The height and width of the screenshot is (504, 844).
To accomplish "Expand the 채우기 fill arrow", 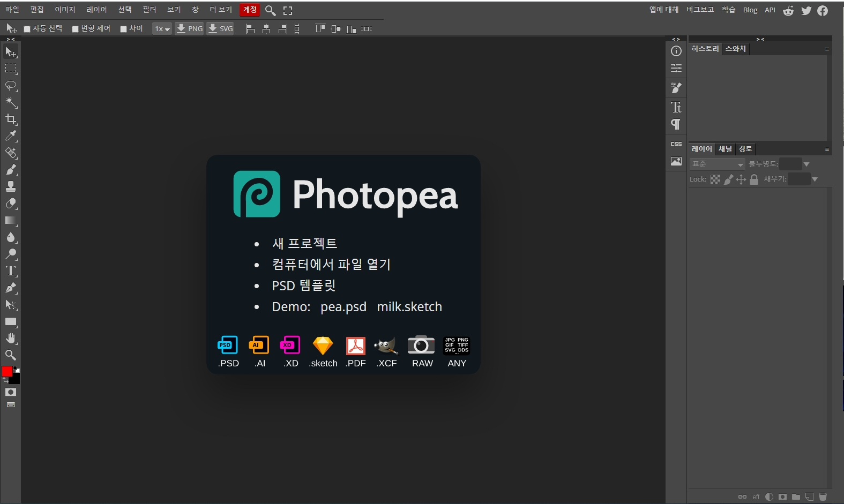I will click(815, 179).
